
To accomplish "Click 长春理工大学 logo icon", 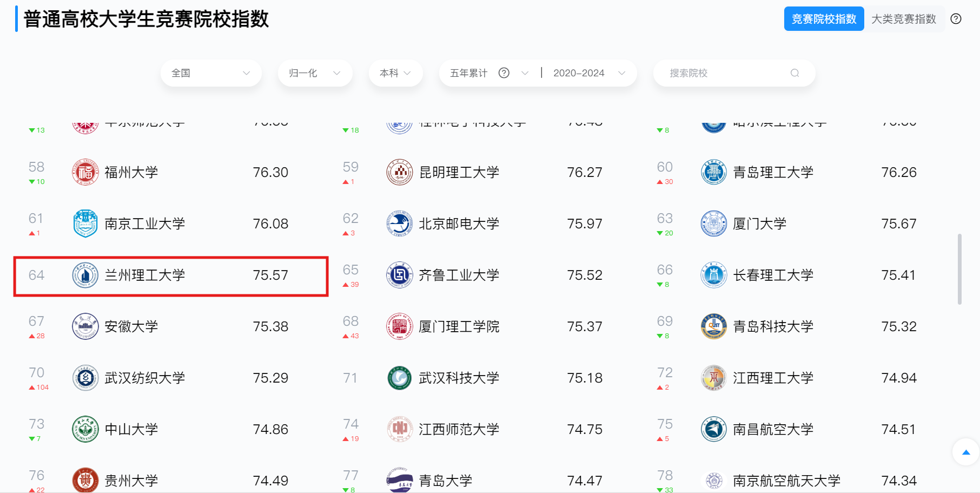I will tap(714, 275).
